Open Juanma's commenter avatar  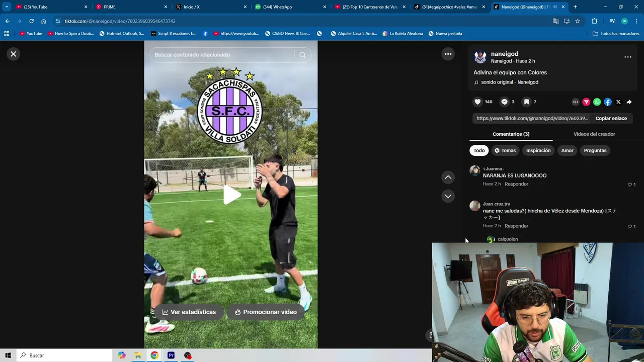[475, 170]
